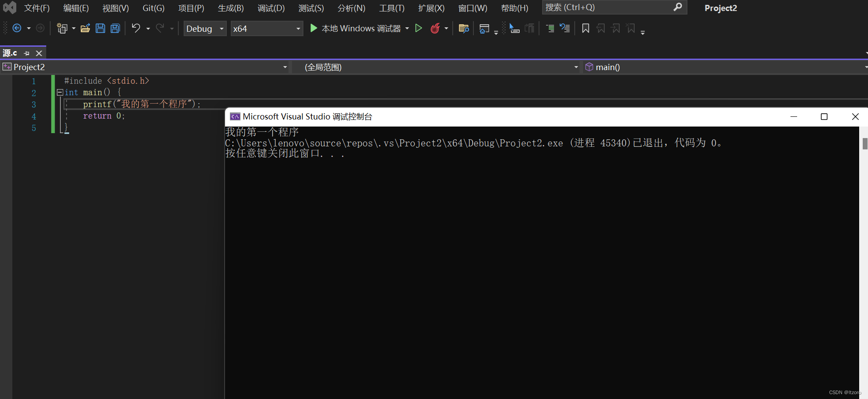Toggle bookmark on the current line
This screenshot has width=868, height=399.
[586, 28]
